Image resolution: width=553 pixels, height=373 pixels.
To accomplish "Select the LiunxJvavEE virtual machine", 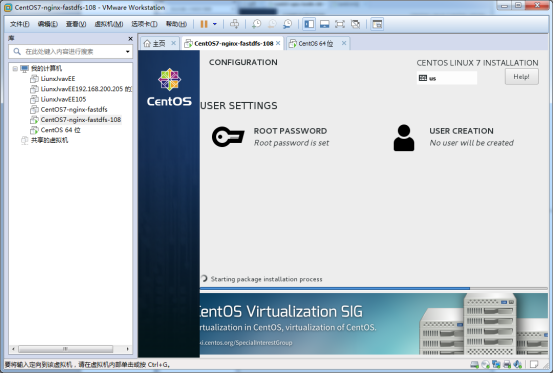I will 58,79.
